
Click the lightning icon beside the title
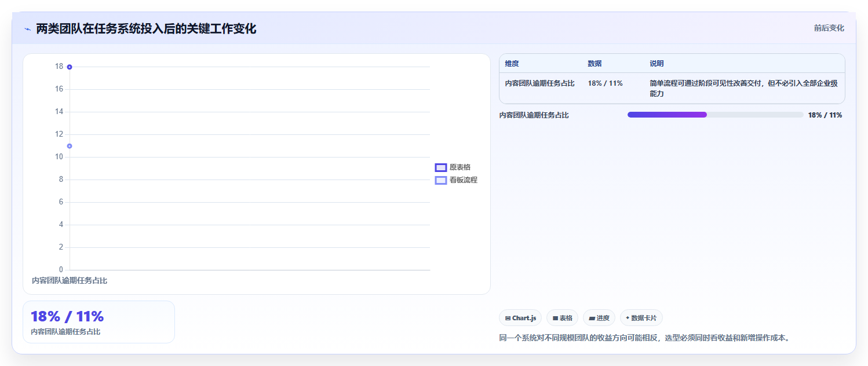[x=27, y=29]
